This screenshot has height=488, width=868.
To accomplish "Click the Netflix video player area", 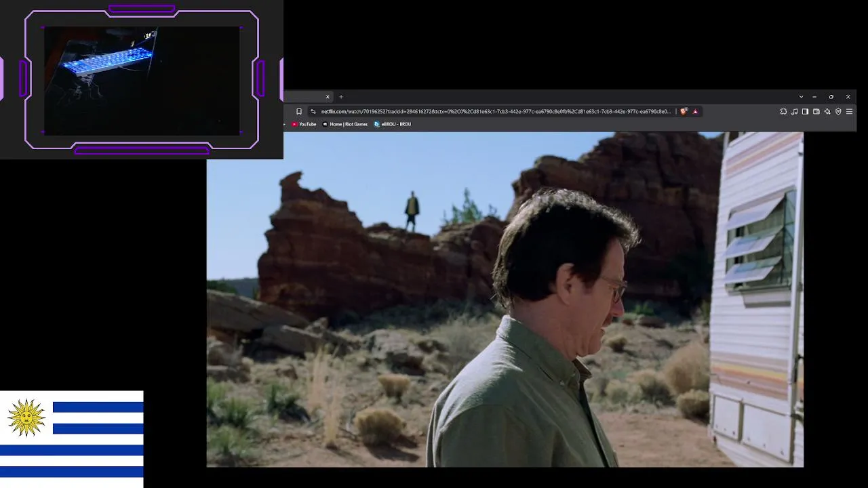I will pyautogui.click(x=505, y=300).
